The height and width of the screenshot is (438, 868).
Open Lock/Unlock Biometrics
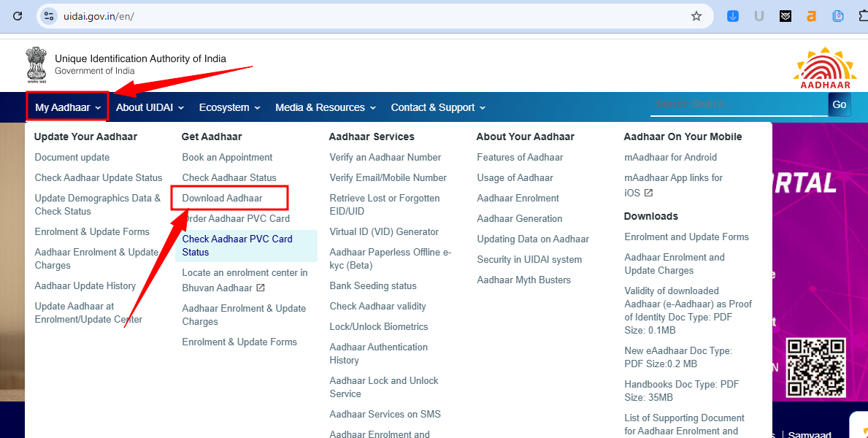pos(379,327)
